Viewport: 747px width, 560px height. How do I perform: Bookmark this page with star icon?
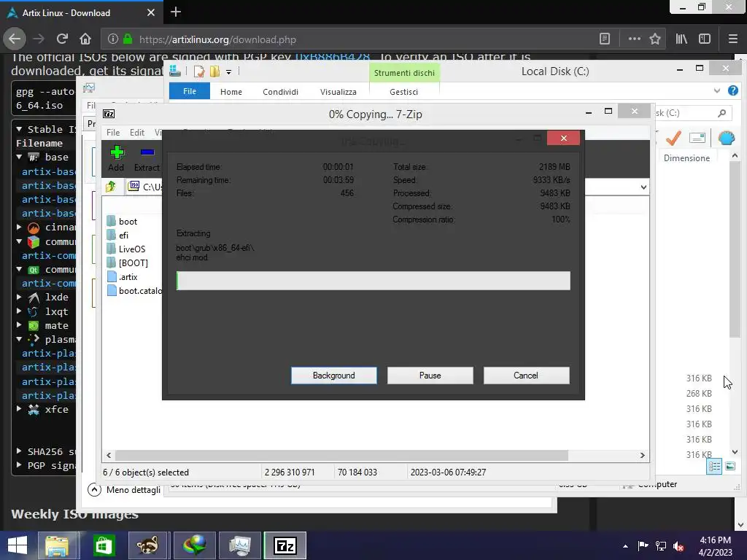click(x=655, y=39)
